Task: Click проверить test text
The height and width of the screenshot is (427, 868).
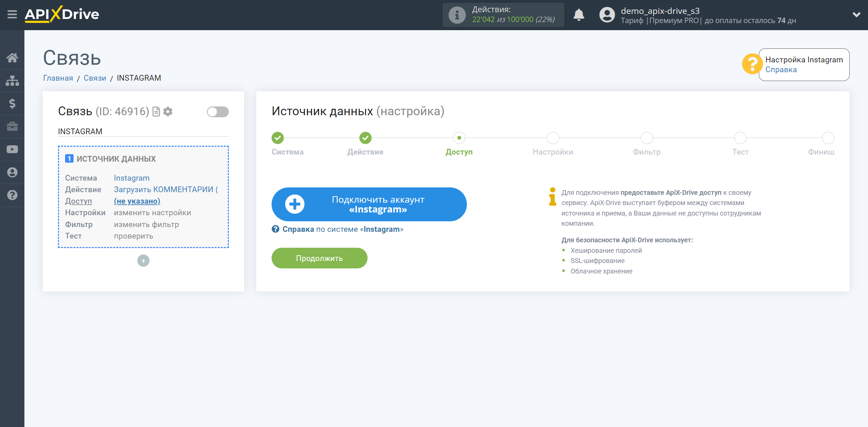Action: click(x=134, y=236)
